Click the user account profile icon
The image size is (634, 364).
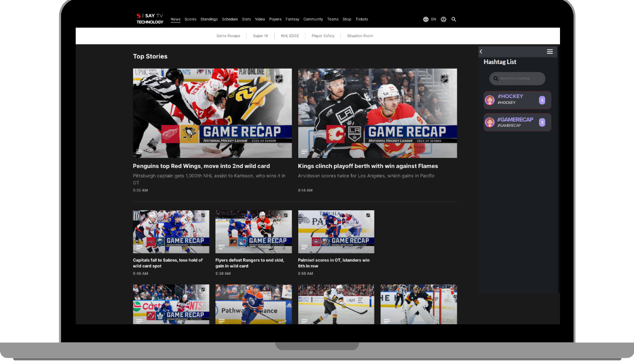(443, 19)
